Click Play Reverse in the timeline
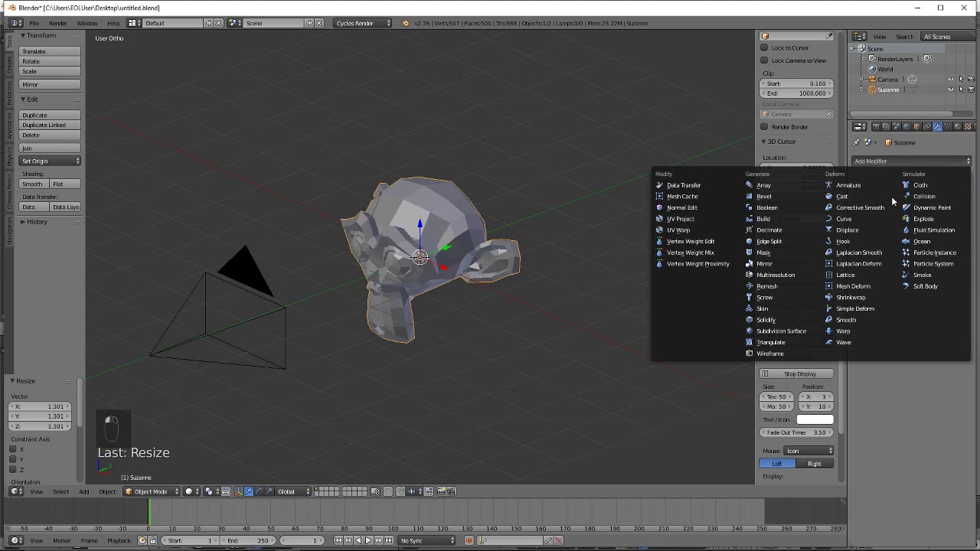Viewport: 980px width, 551px height. coord(358,540)
